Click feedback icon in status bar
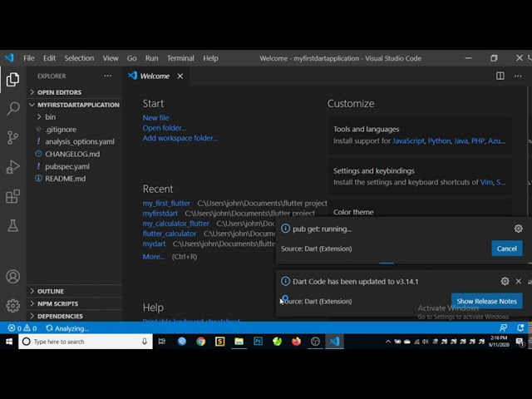Screen dimensions: 532x399 click(x=503, y=328)
